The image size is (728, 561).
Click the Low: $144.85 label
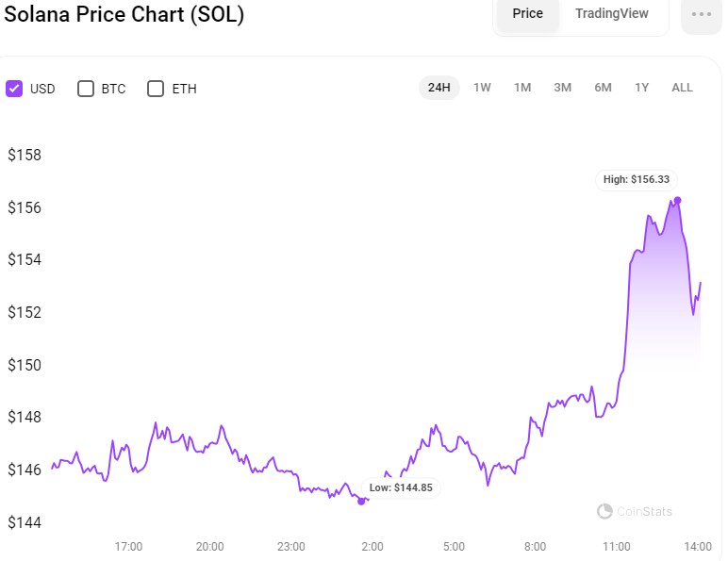(x=401, y=488)
